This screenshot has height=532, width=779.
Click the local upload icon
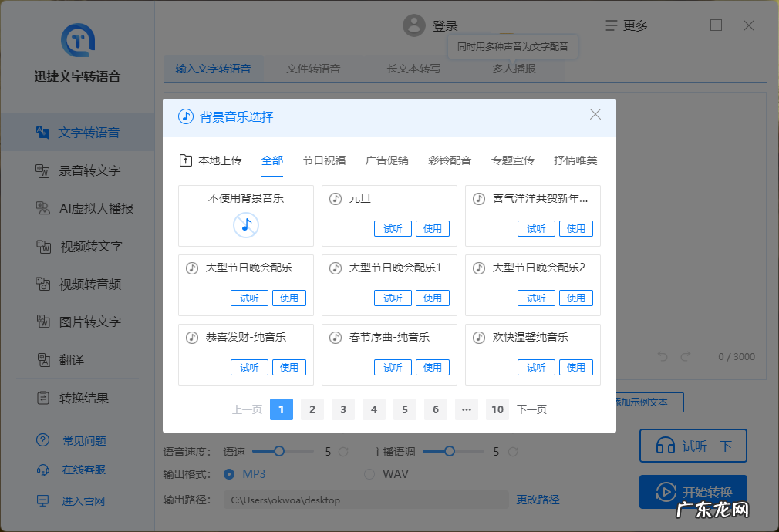pos(185,160)
